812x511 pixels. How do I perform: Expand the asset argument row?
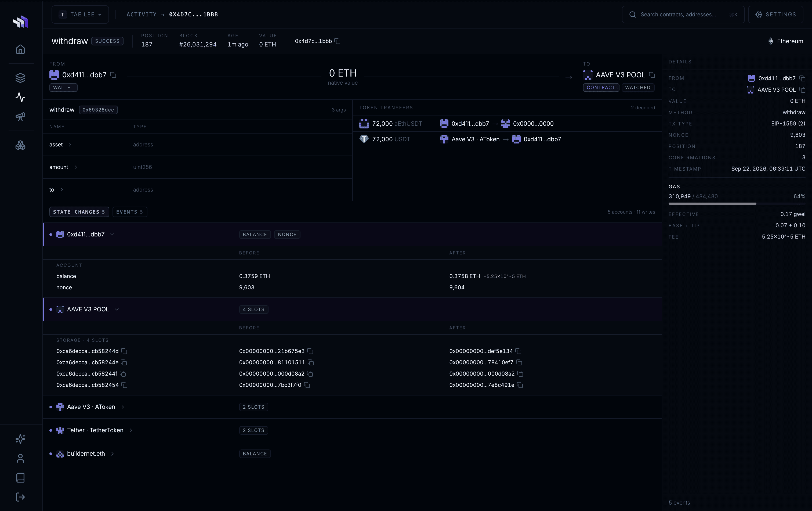pyautogui.click(x=70, y=144)
